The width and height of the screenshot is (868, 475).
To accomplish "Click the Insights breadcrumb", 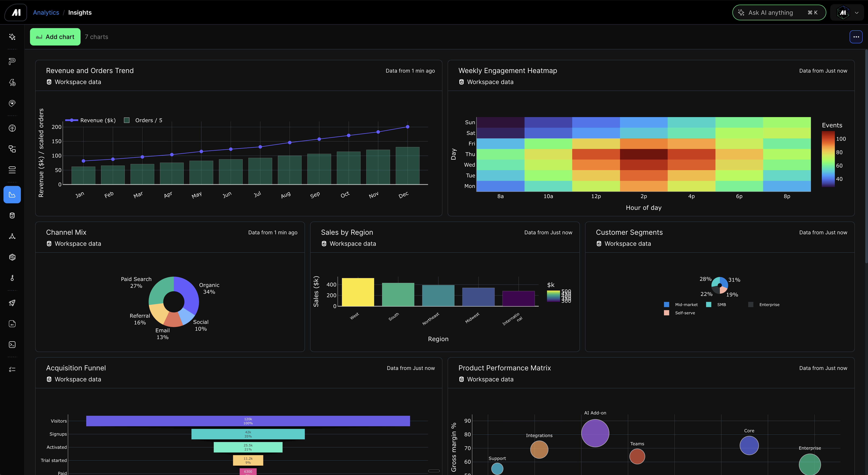I will pos(80,12).
